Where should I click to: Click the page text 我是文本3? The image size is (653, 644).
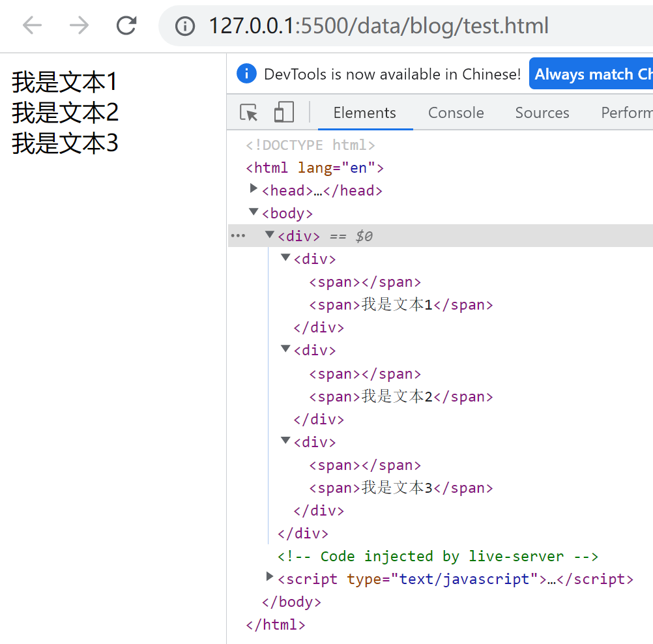[65, 143]
